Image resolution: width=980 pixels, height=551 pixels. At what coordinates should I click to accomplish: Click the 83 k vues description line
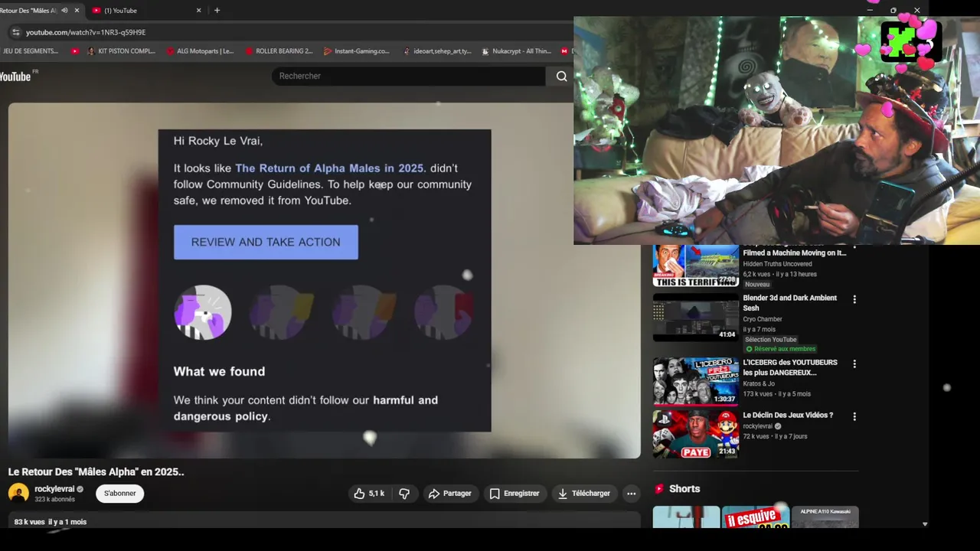[51, 522]
